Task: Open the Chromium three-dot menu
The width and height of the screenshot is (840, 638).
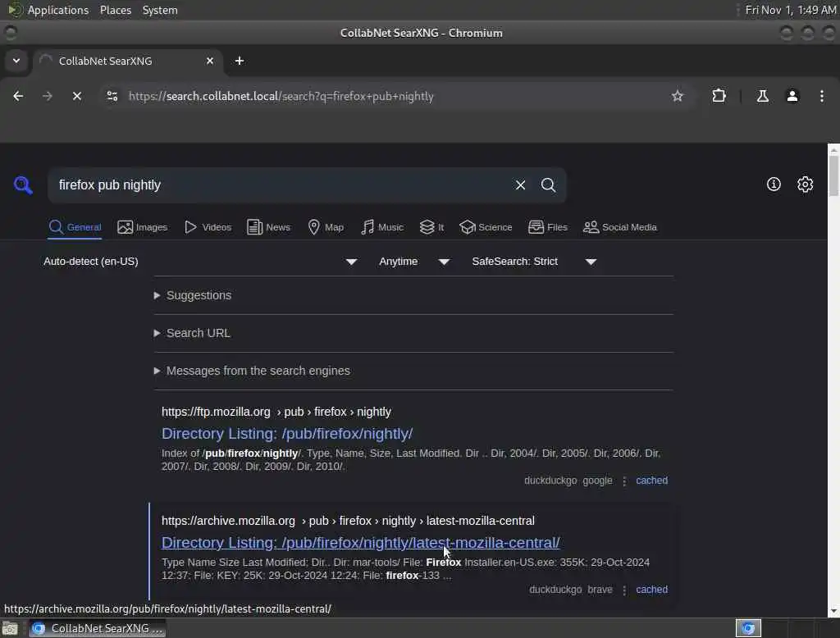Action: (x=822, y=96)
